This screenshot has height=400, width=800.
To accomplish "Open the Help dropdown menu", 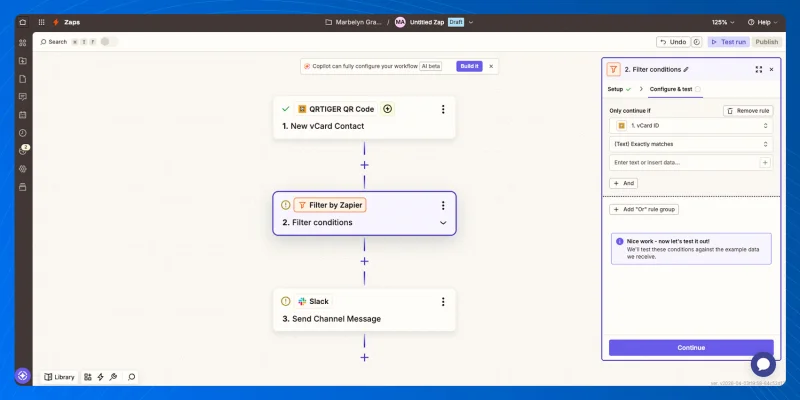I will pos(763,22).
